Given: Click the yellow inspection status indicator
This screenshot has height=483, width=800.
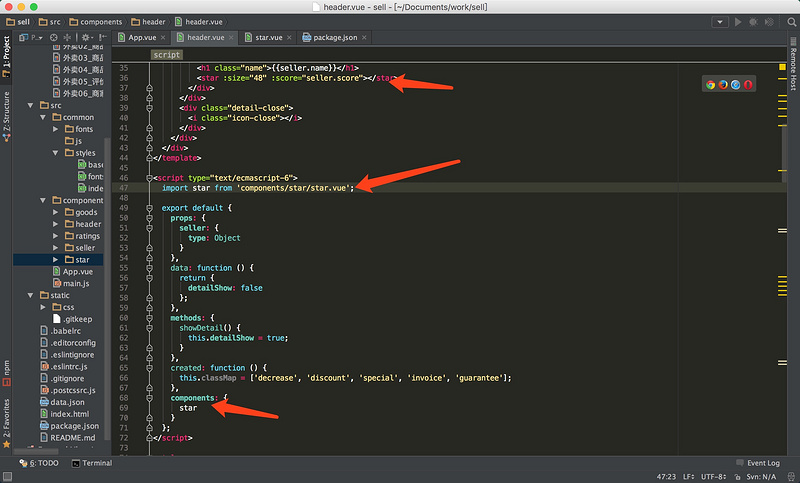Looking at the screenshot, I should click(782, 67).
